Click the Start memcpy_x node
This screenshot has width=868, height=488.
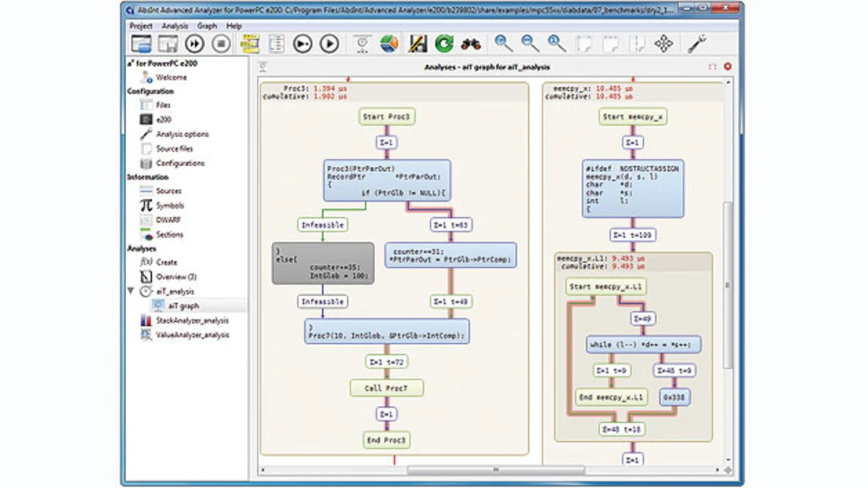click(x=632, y=117)
